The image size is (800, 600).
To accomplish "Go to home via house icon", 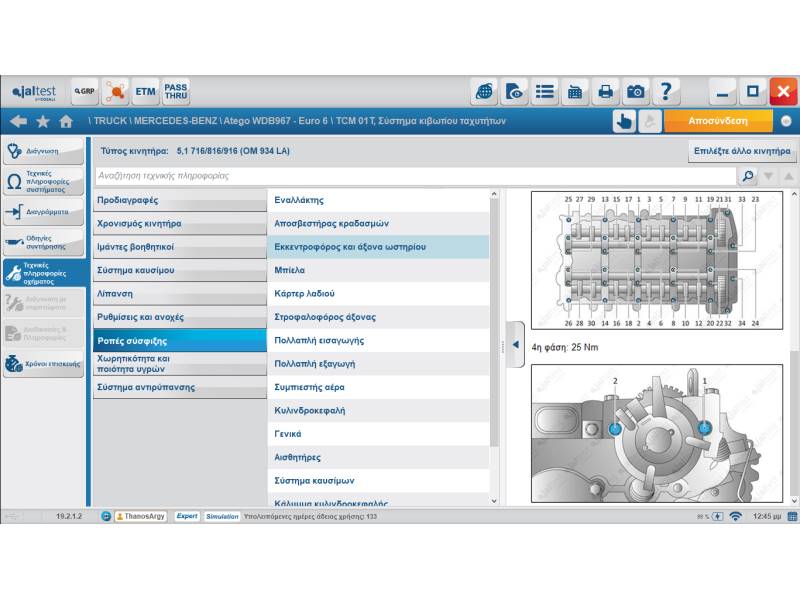I will click(x=66, y=121).
